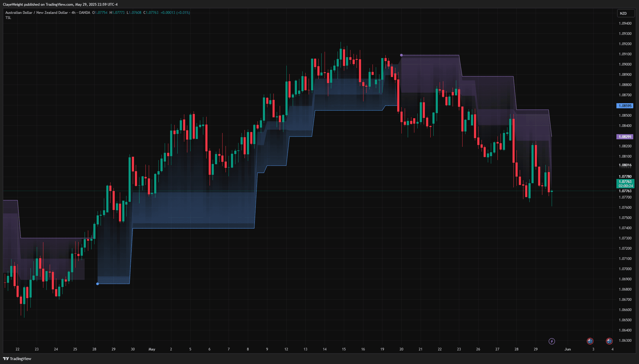The width and height of the screenshot is (639, 364).
Task: Click the green countdown price label 1.07763
Action: pyautogui.click(x=625, y=184)
